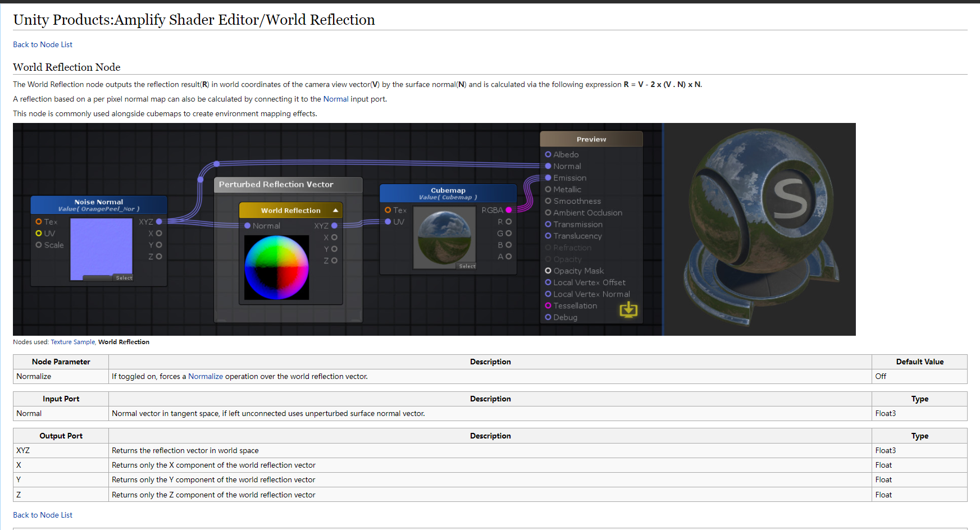Click the Noise Normal Tex input port

tap(39, 222)
